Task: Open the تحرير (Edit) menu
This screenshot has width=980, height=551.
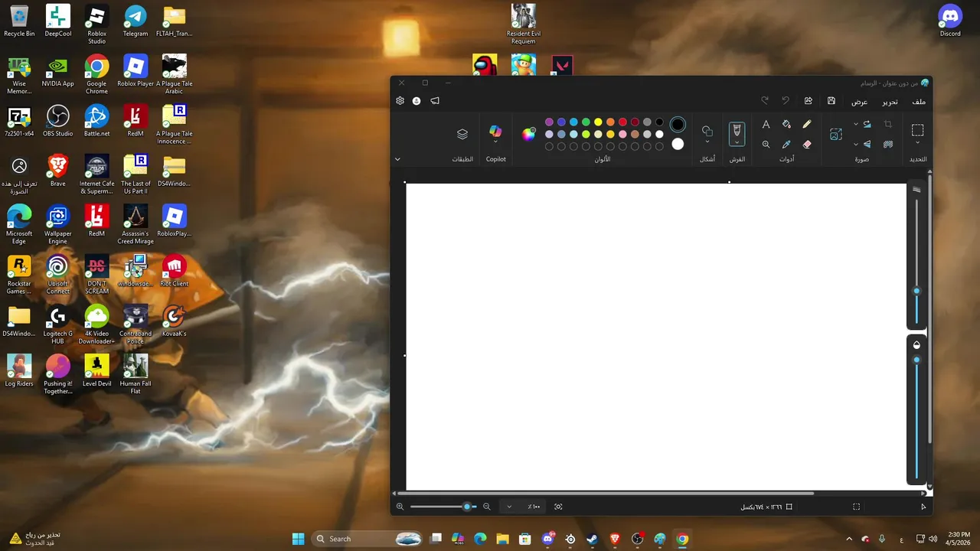Action: tap(890, 102)
